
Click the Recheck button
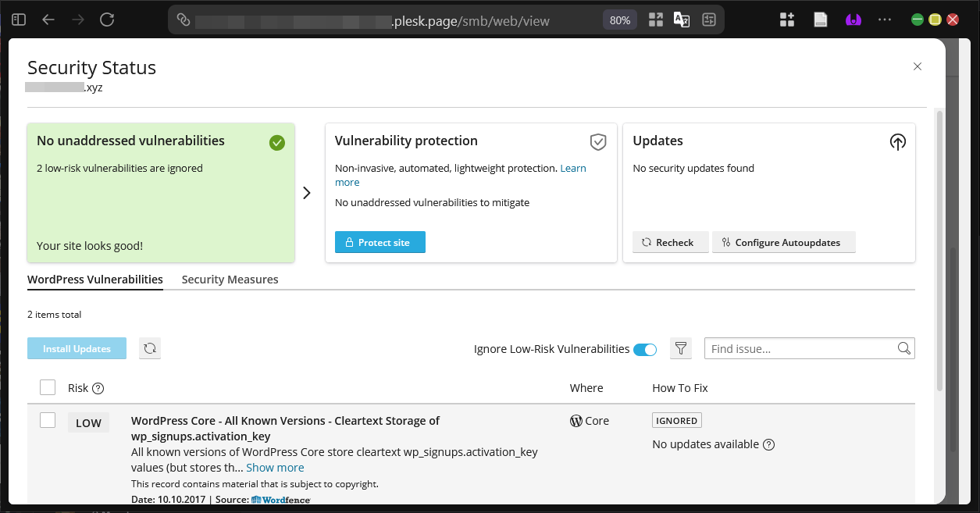coord(671,242)
